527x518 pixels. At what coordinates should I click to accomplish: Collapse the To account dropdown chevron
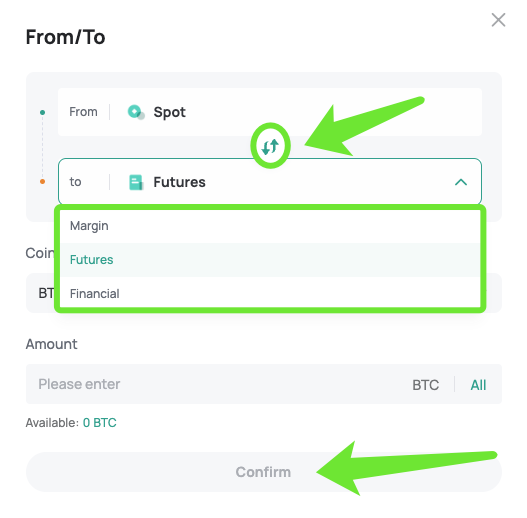tap(461, 182)
